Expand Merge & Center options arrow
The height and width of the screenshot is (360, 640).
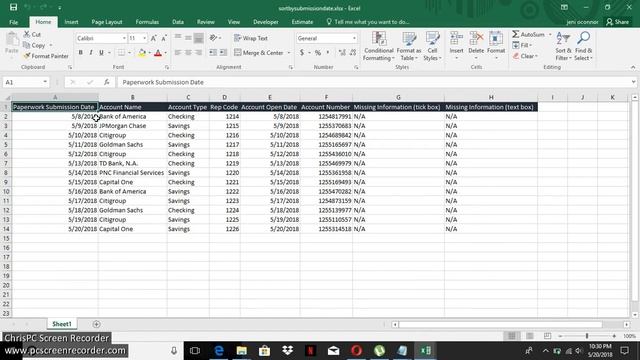[x=289, y=53]
